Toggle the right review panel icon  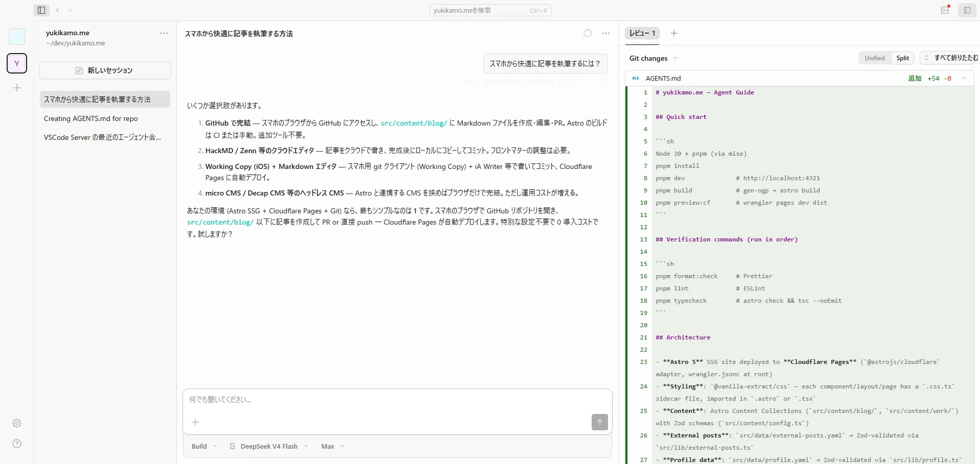(x=967, y=10)
